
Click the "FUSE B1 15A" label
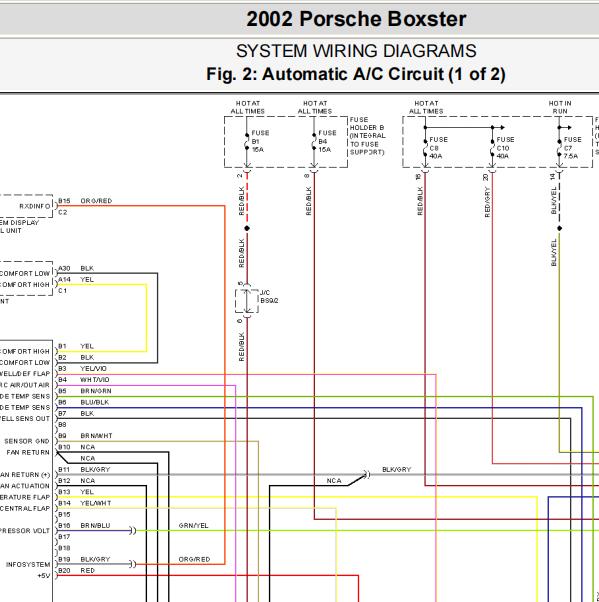[260, 141]
